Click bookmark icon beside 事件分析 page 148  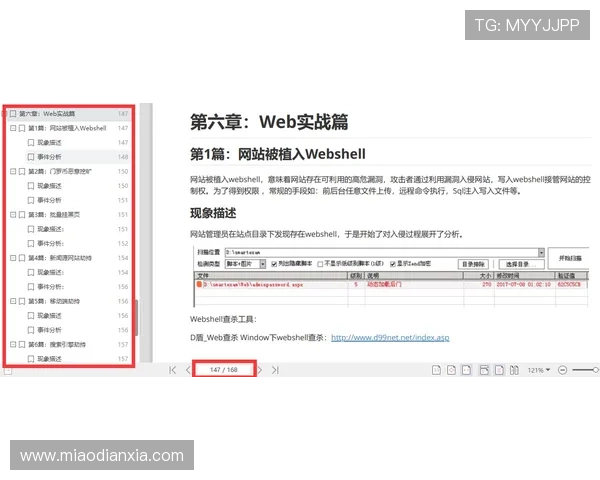31,157
